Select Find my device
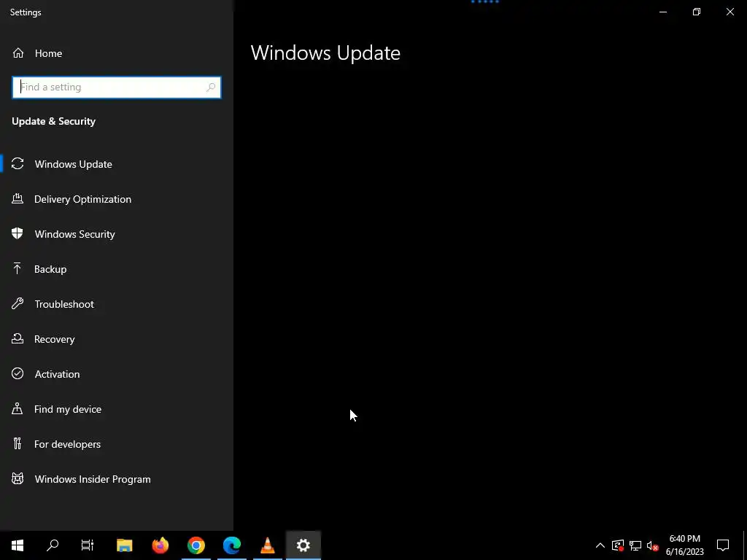Screen dimensions: 747x560 point(117,409)
